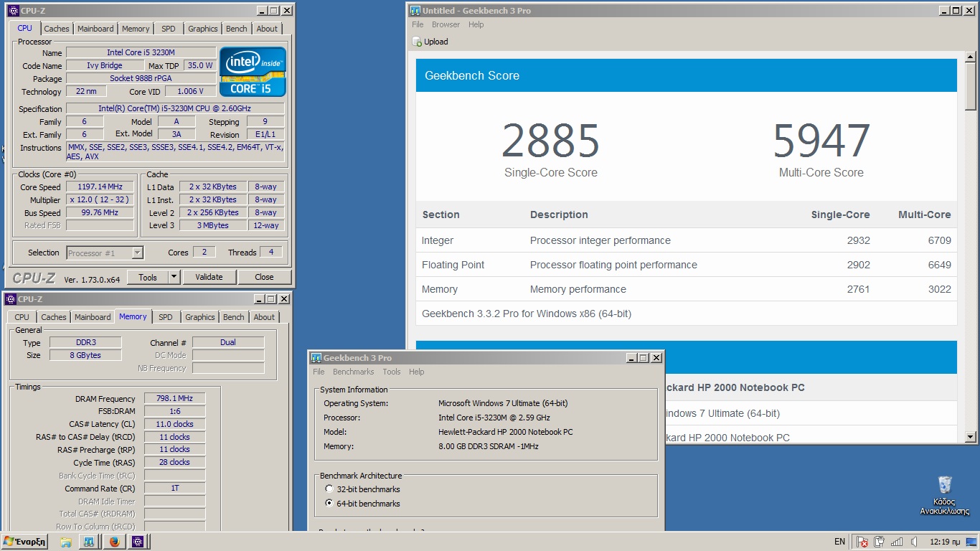
Task: Click the Geekbench Score banner heading
Action: pos(472,75)
